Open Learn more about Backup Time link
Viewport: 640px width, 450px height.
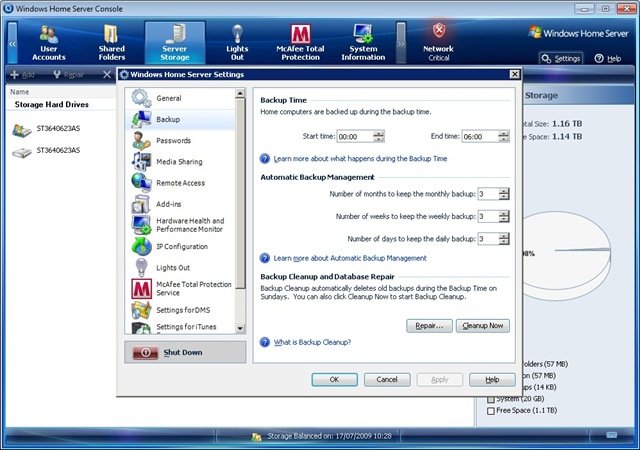point(360,158)
